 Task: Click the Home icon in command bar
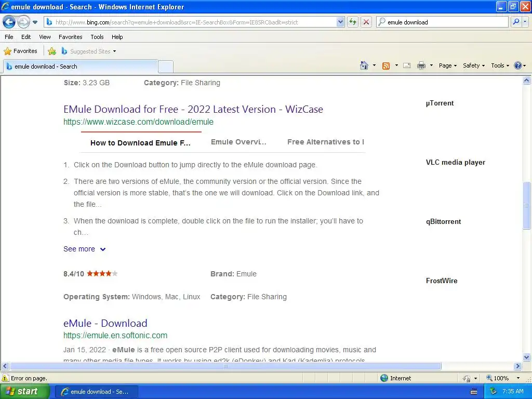pos(364,65)
